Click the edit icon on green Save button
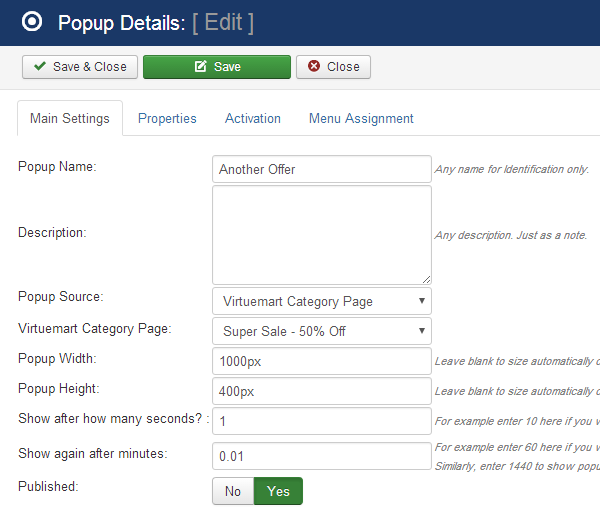 click(200, 67)
